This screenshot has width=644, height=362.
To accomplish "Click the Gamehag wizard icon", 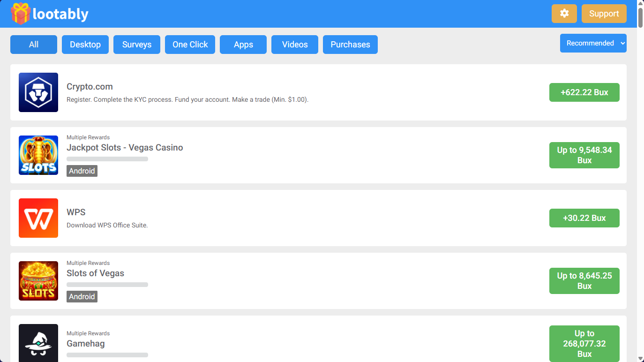I will (x=38, y=343).
